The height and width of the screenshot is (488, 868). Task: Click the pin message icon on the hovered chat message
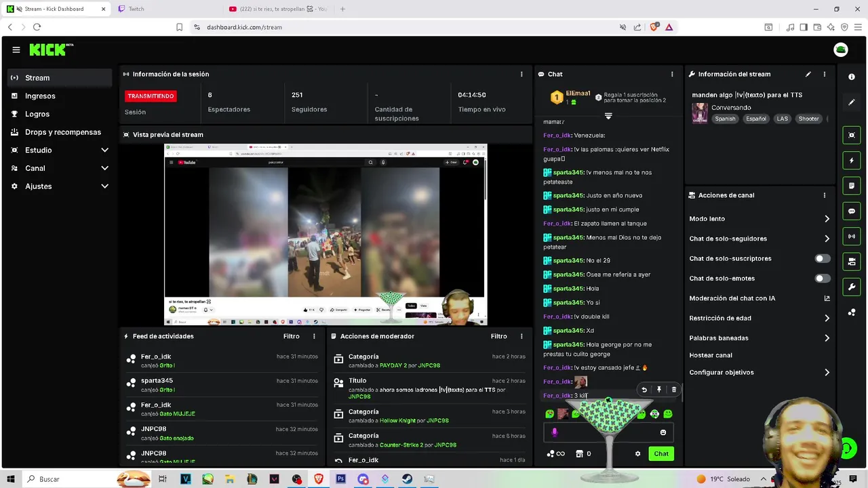(658, 390)
